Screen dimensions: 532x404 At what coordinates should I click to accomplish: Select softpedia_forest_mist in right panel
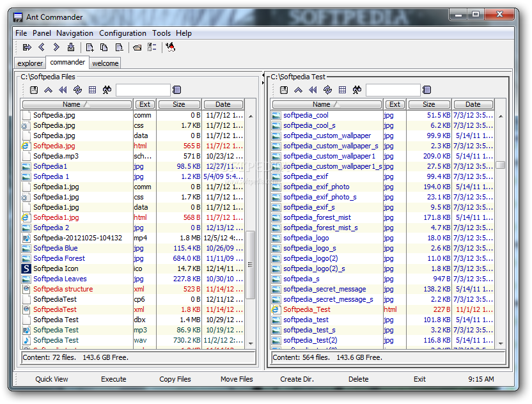point(383,217)
